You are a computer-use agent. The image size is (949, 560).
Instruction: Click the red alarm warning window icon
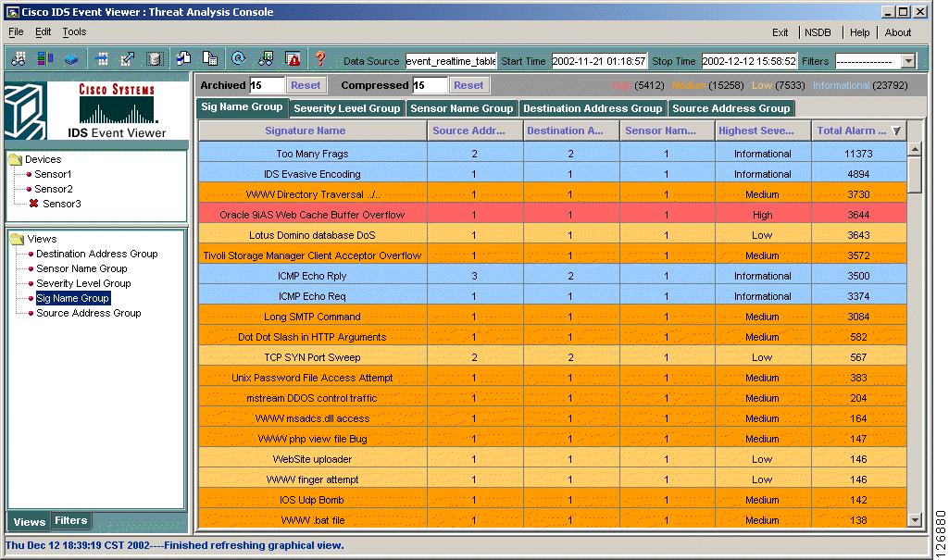(293, 58)
